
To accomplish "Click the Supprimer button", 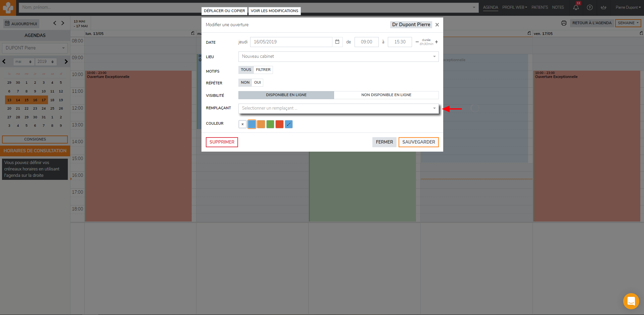I will point(222,142).
